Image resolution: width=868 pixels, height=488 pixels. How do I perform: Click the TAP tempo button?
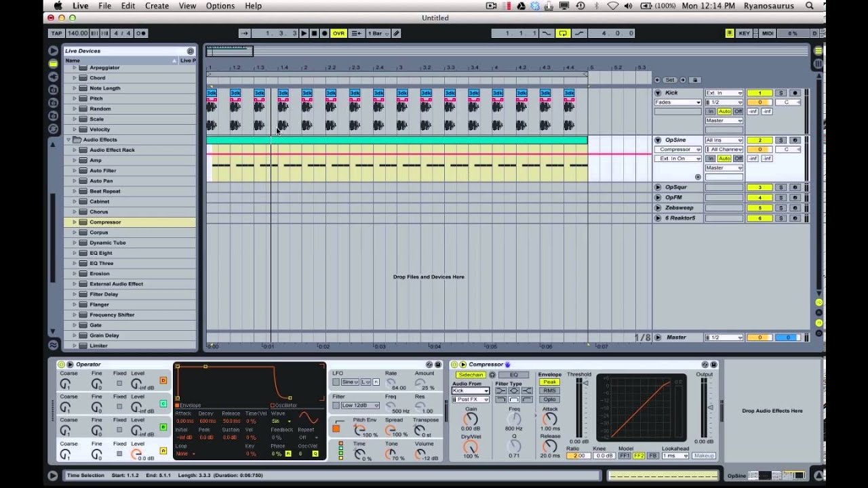pyautogui.click(x=57, y=33)
